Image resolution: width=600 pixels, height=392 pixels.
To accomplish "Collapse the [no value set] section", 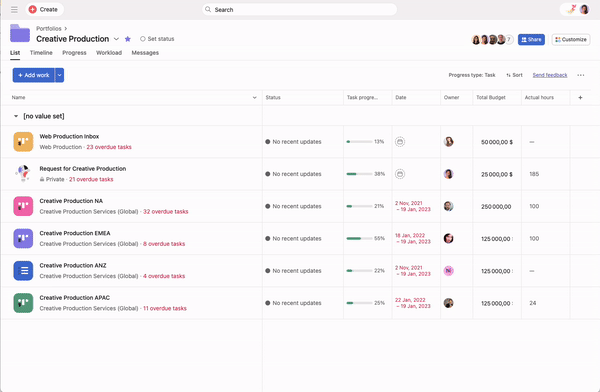I will 16,116.
